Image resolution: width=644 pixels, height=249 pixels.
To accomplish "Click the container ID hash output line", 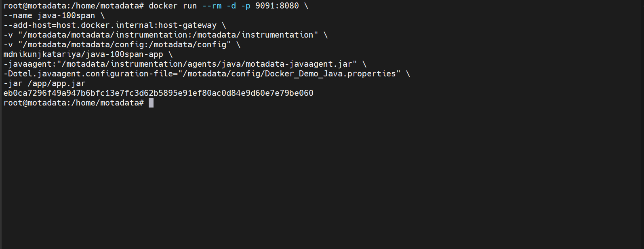I will click(158, 93).
